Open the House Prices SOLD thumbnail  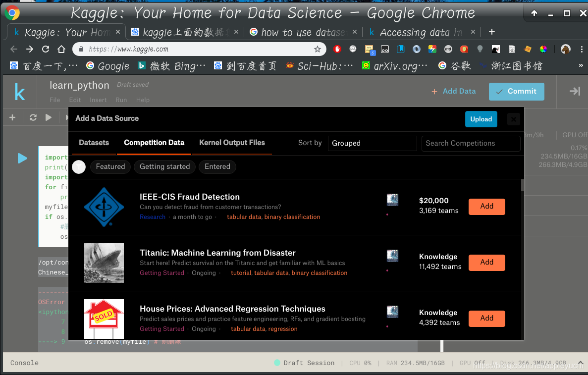coord(104,319)
